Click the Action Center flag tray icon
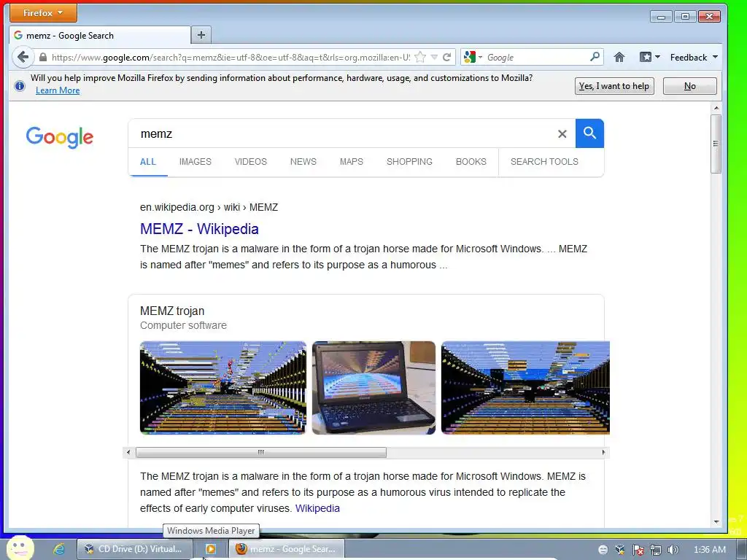The height and width of the screenshot is (560, 747). [x=638, y=550]
